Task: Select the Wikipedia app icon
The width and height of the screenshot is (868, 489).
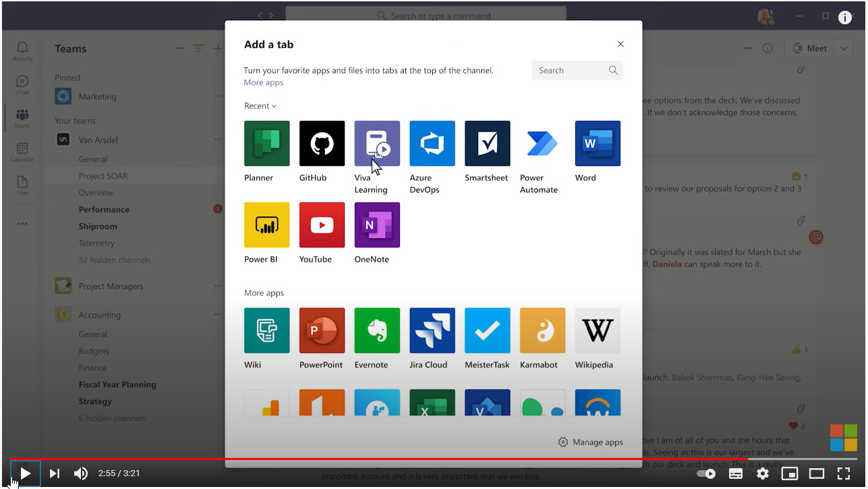Action: click(x=598, y=330)
